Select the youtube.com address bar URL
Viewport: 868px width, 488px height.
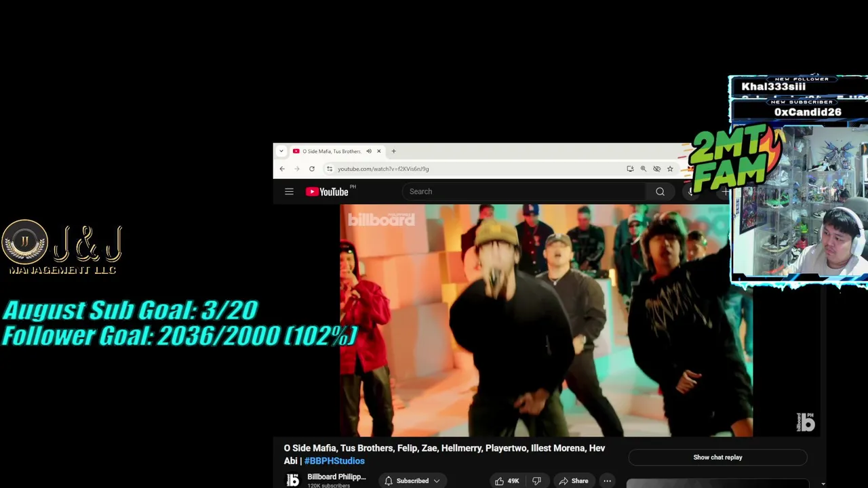(383, 169)
